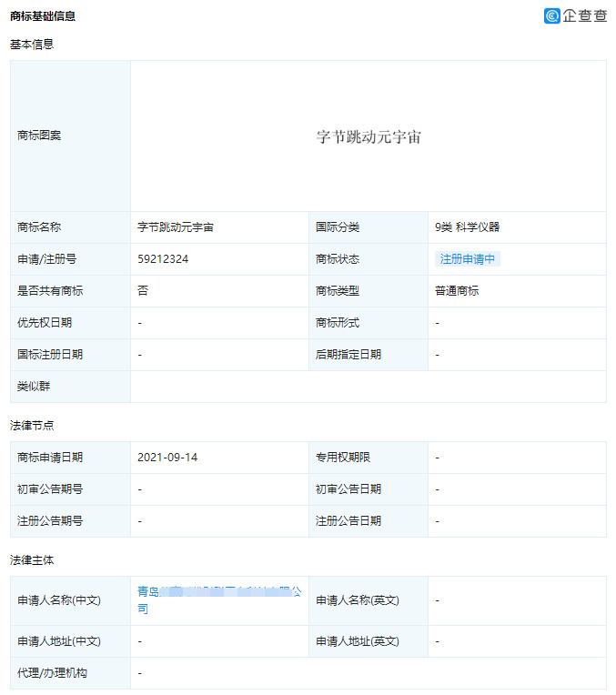Screen dimensions: 616x695
Task: Select the 商标基础信息 page heading
Action: pos(43,16)
